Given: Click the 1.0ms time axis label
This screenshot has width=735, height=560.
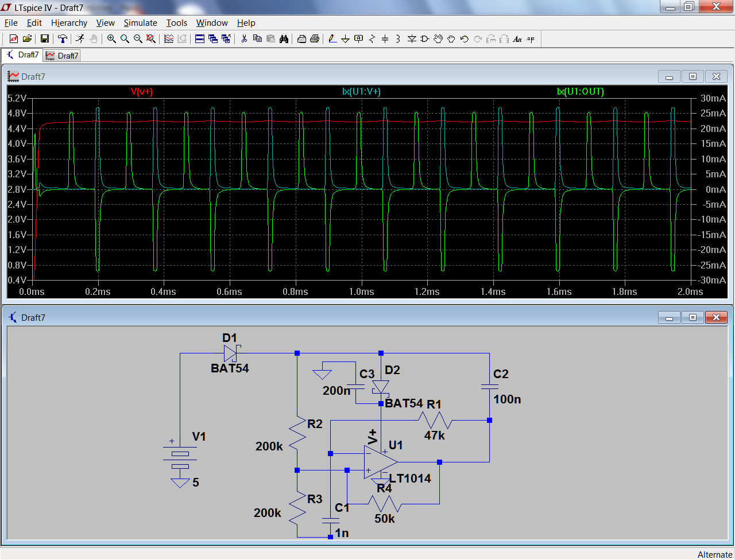Looking at the screenshot, I should 361,291.
